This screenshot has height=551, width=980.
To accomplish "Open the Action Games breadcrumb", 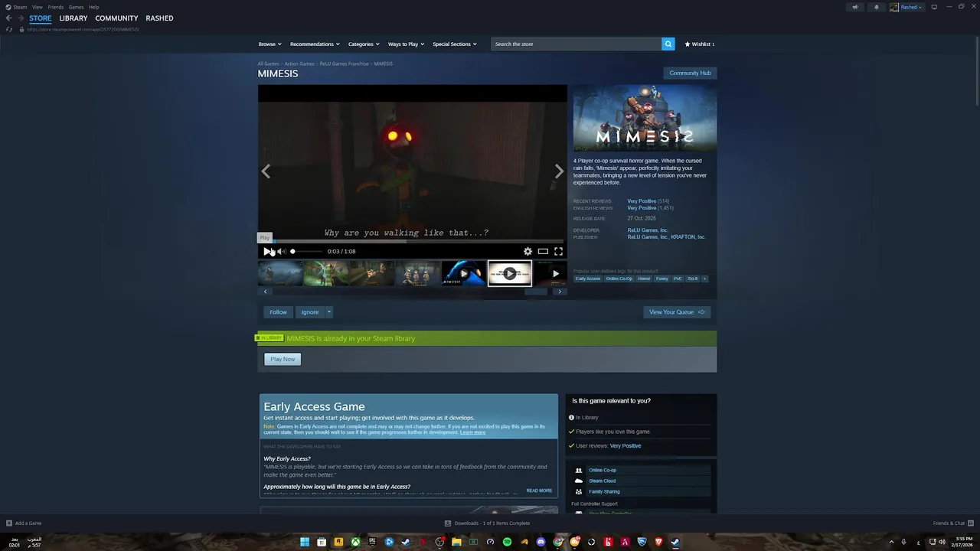I will click(299, 64).
